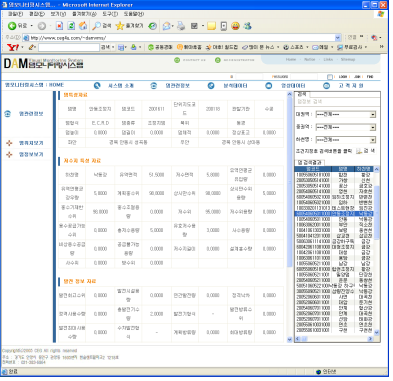Click the browser address bar URL field
The image size is (393, 381).
pyautogui.click(x=182, y=38)
